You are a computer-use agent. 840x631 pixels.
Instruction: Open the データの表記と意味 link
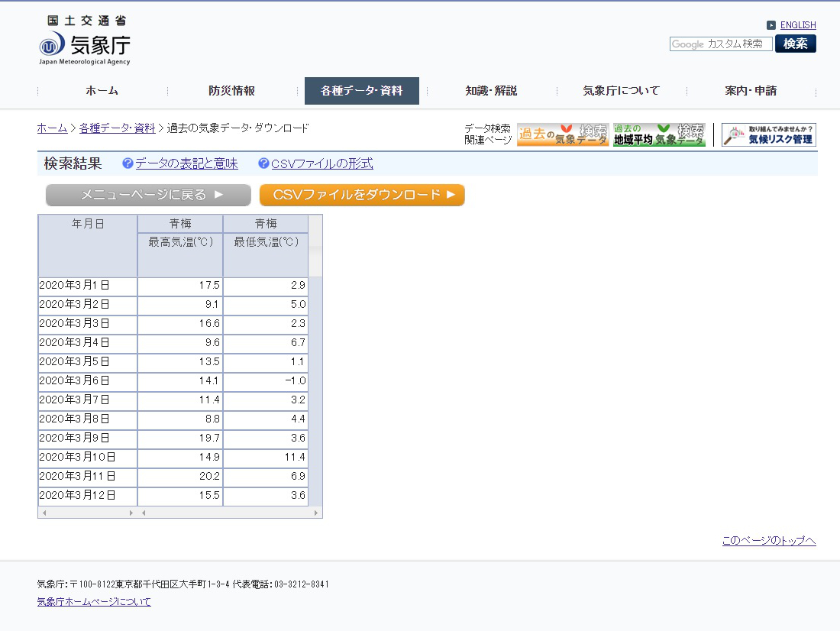[186, 163]
